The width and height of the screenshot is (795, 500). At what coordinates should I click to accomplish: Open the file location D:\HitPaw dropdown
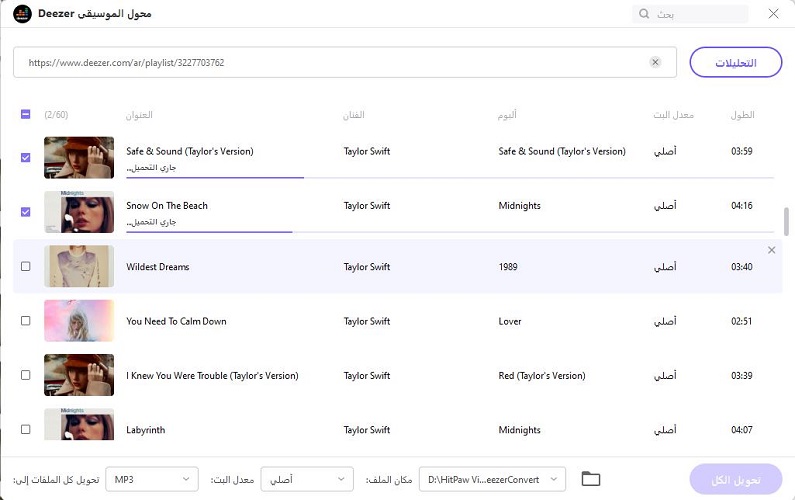pos(492,479)
